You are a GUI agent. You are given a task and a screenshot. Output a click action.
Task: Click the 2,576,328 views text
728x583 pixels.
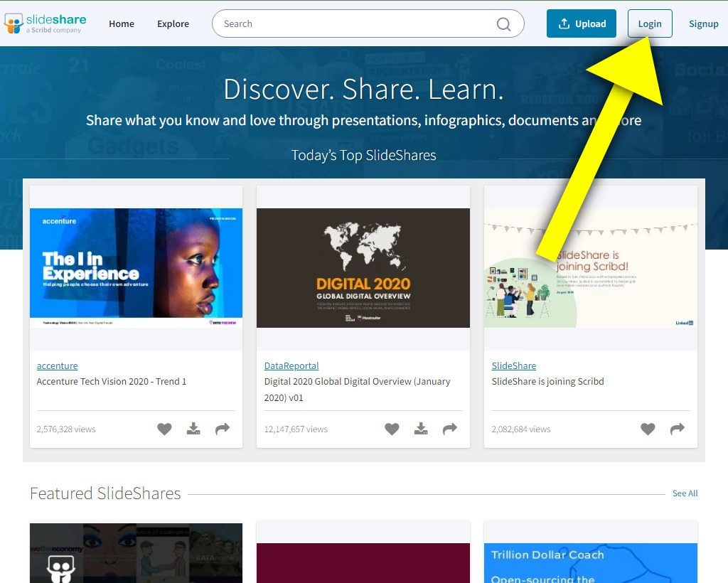click(66, 429)
